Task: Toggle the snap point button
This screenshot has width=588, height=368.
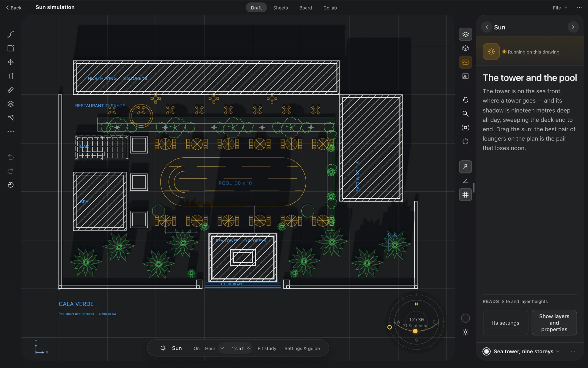Action: [465, 167]
